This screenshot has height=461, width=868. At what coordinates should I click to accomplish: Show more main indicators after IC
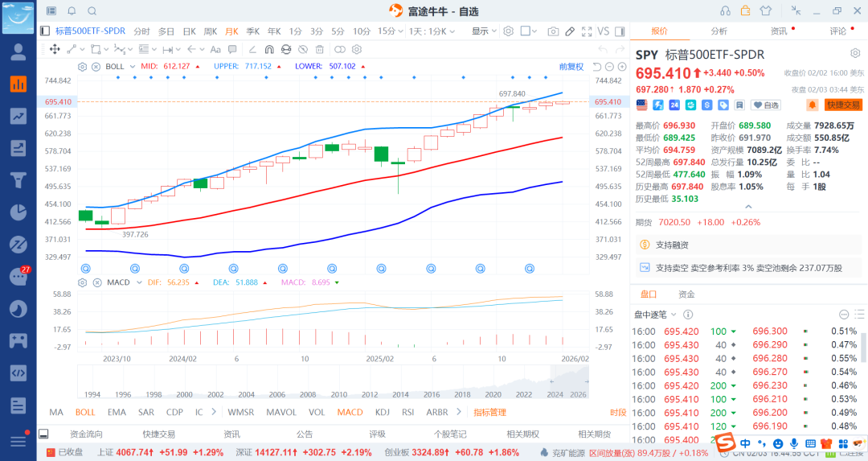(214, 412)
